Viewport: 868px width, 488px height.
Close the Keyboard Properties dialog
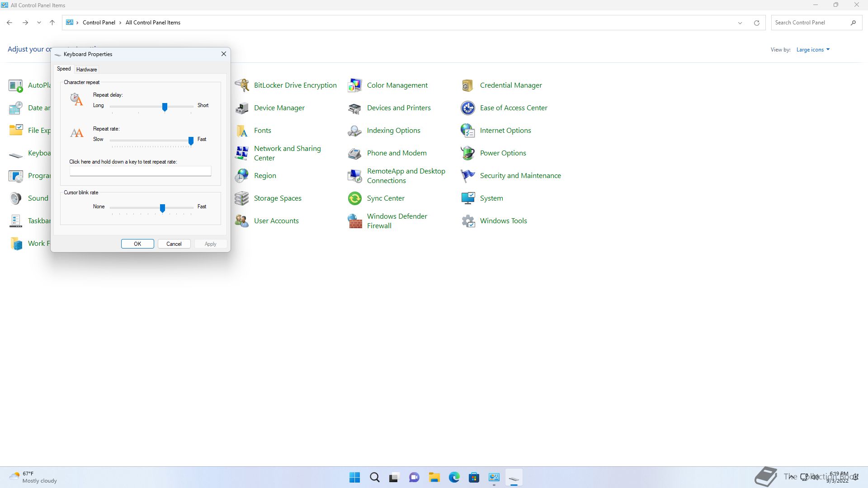224,54
